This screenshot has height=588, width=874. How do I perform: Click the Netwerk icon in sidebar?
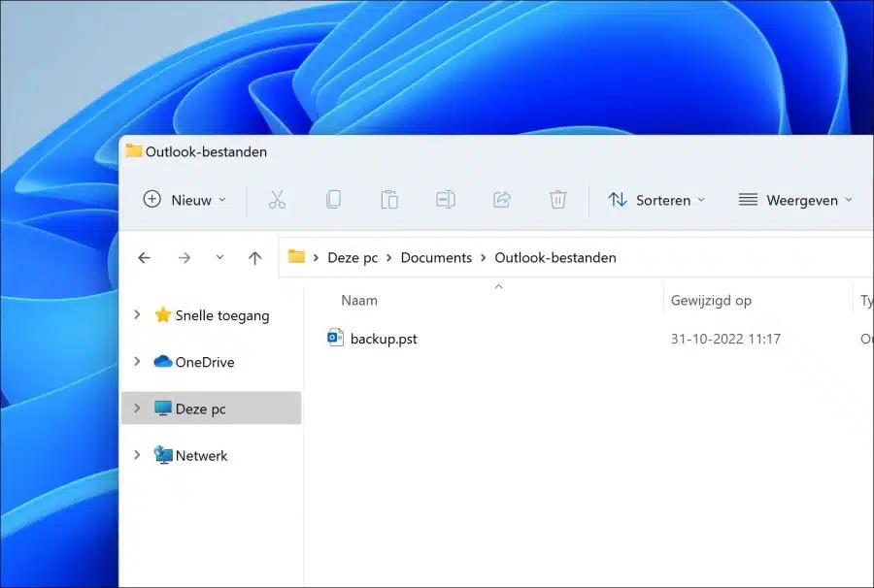click(163, 455)
